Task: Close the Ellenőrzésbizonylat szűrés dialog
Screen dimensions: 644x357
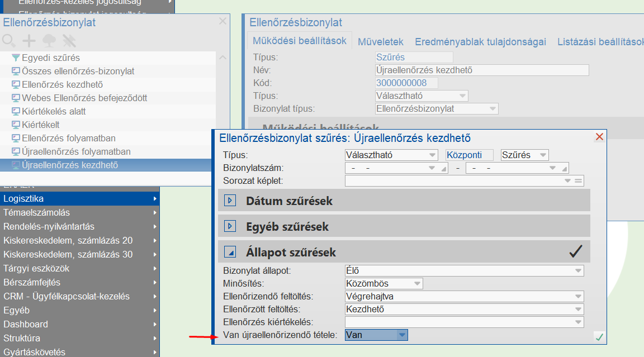Action: tap(599, 137)
